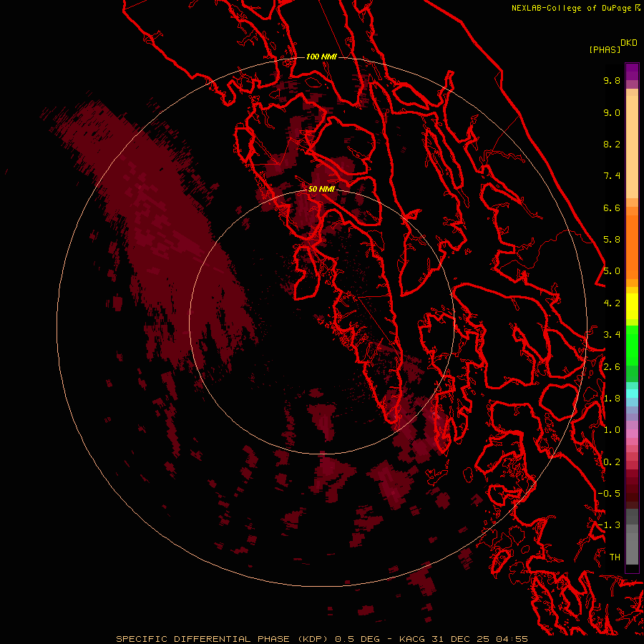Click the 6.6 value on the legend
Image resolution: width=644 pixels, height=644 pixels.
[x=612, y=208]
